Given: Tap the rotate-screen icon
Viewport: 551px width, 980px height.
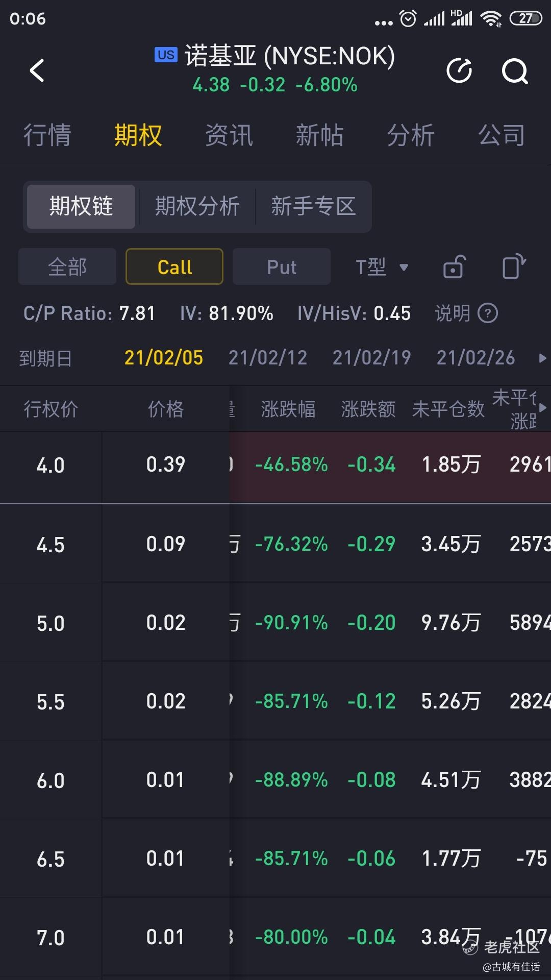Looking at the screenshot, I should pyautogui.click(x=514, y=266).
